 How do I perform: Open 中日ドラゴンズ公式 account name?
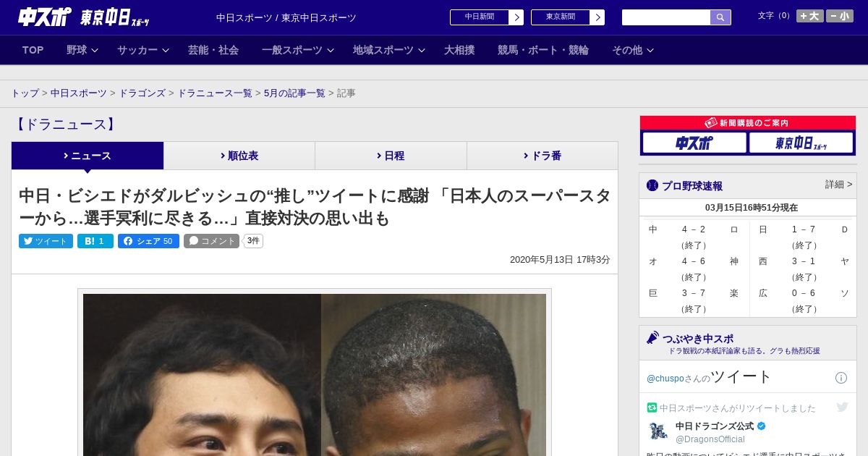click(x=715, y=426)
